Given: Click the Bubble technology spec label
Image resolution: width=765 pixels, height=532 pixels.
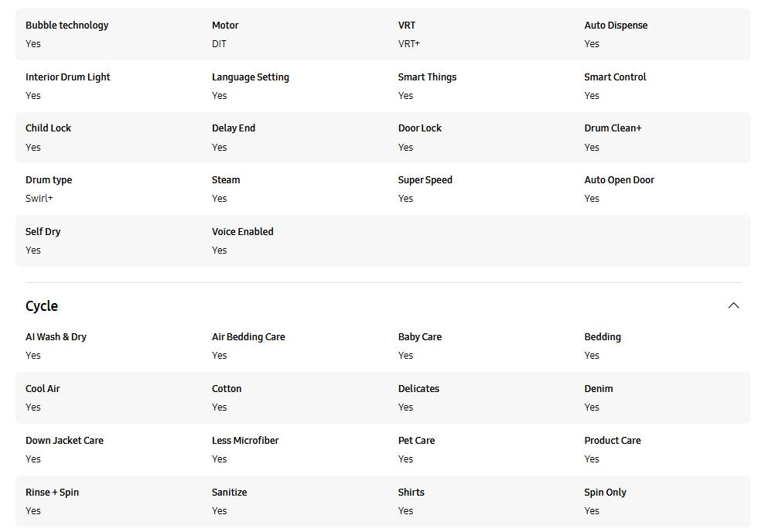Looking at the screenshot, I should tap(67, 26).
